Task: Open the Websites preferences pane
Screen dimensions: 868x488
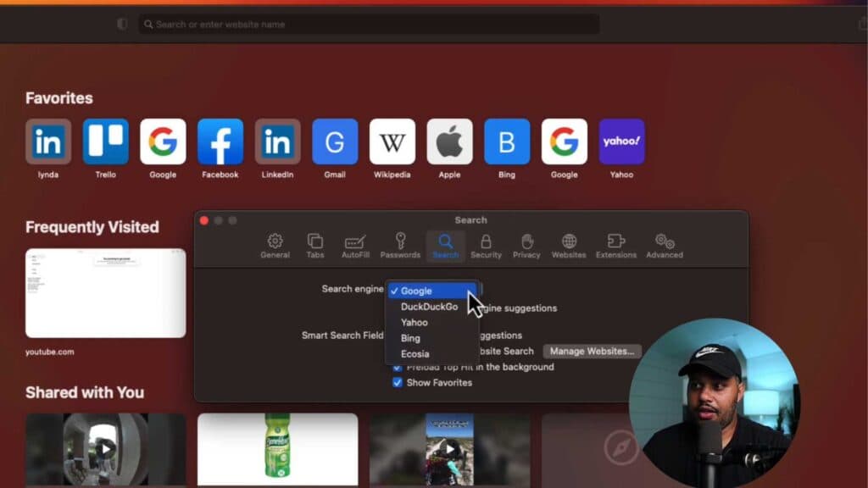Action: pyautogui.click(x=569, y=247)
